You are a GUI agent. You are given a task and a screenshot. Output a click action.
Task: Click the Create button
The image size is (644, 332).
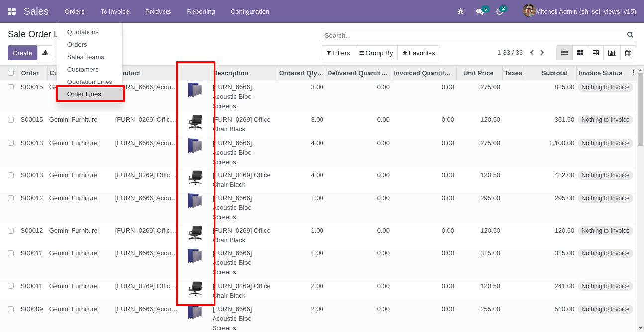pos(22,53)
